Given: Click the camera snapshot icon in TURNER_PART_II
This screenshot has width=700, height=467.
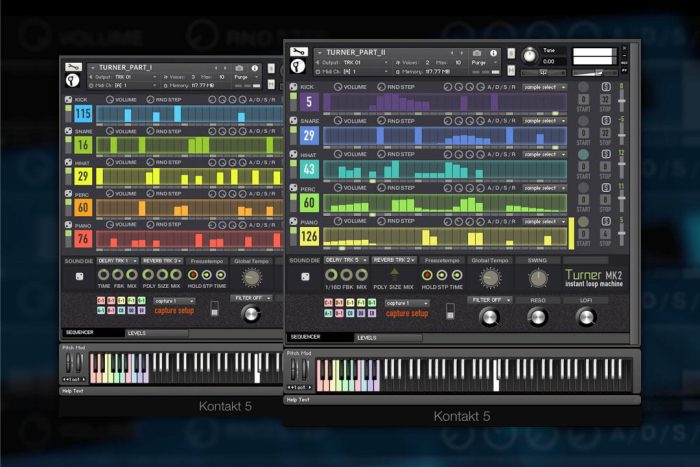Looking at the screenshot, I should click(x=477, y=53).
